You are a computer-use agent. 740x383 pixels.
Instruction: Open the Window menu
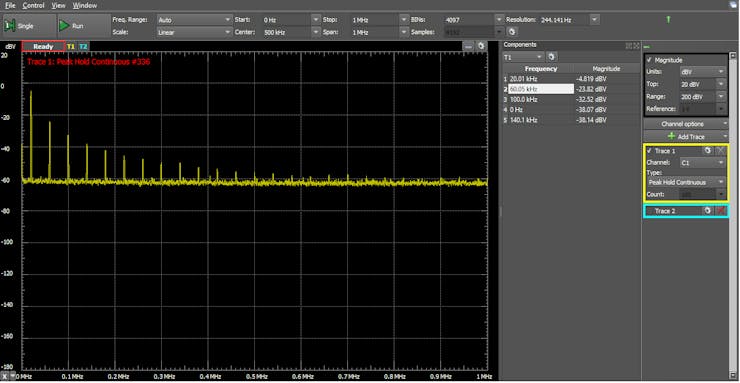pos(85,6)
